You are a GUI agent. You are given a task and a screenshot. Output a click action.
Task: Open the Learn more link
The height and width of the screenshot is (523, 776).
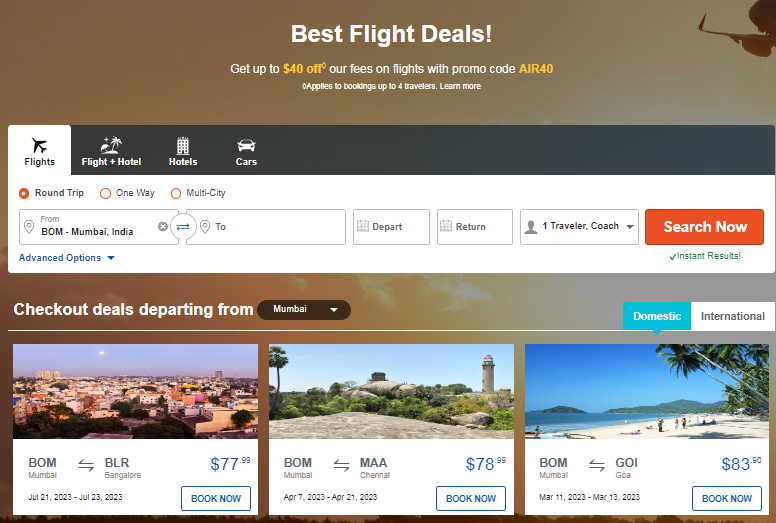coord(460,87)
